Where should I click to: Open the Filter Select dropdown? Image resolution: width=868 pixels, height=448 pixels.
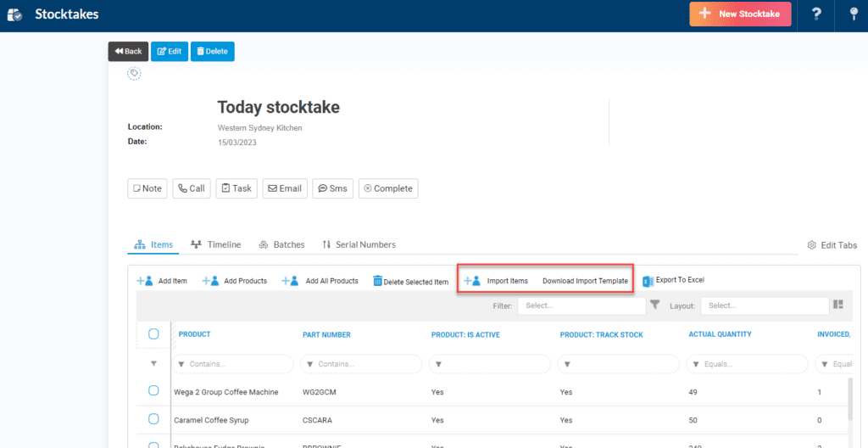click(581, 305)
